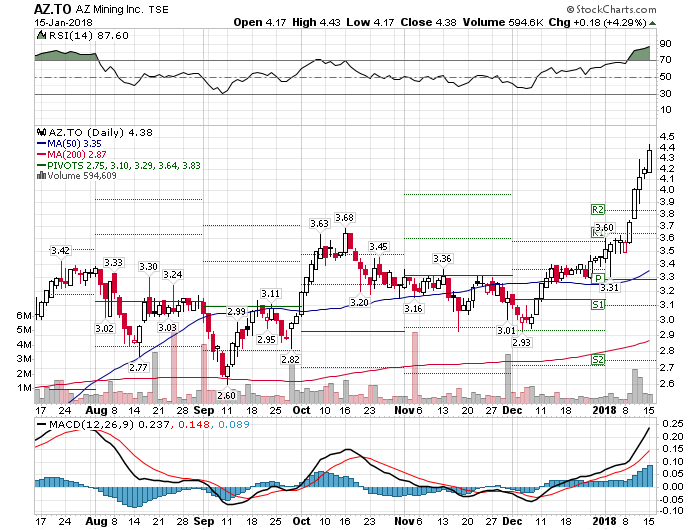The image size is (700, 530).
Task: Click the tall pink volume bar near Nov 6
Action: pos(415,367)
